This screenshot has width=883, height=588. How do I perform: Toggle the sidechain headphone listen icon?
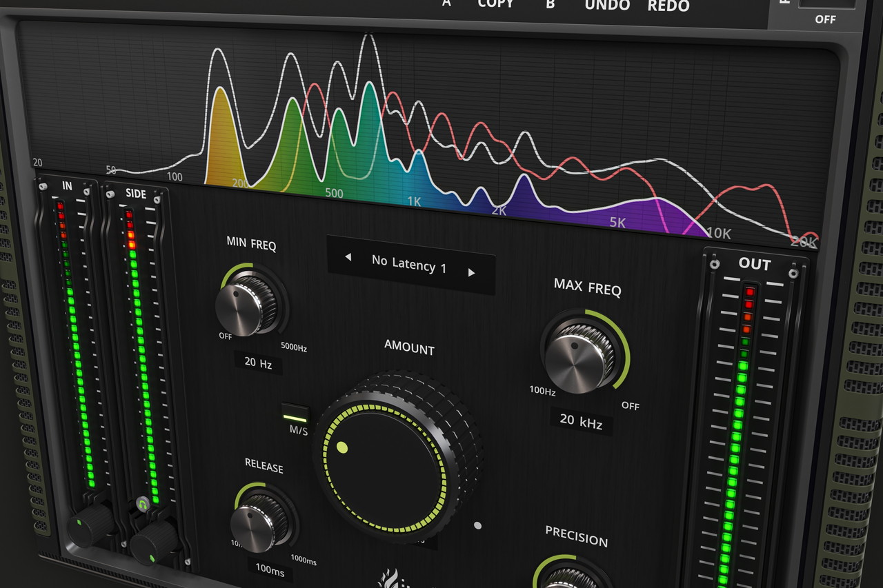pyautogui.click(x=143, y=505)
